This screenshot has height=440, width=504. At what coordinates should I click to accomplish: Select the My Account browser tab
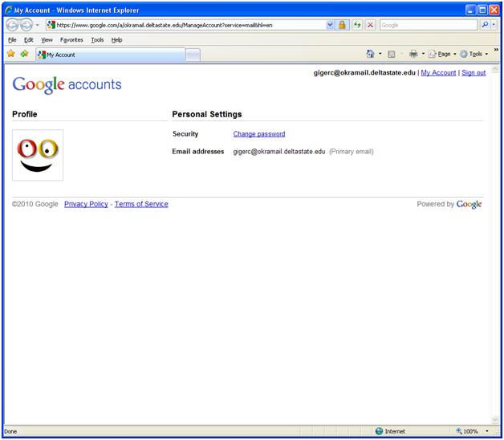[111, 55]
